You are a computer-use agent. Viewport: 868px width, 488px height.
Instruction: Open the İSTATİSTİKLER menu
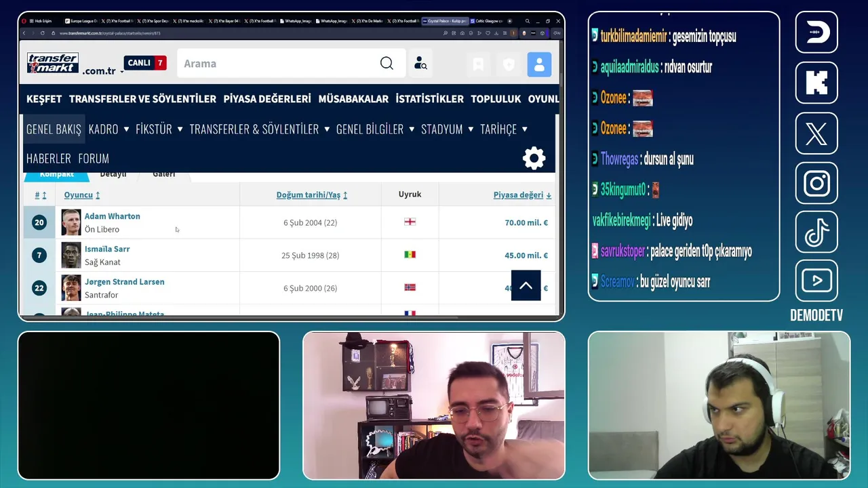click(430, 99)
